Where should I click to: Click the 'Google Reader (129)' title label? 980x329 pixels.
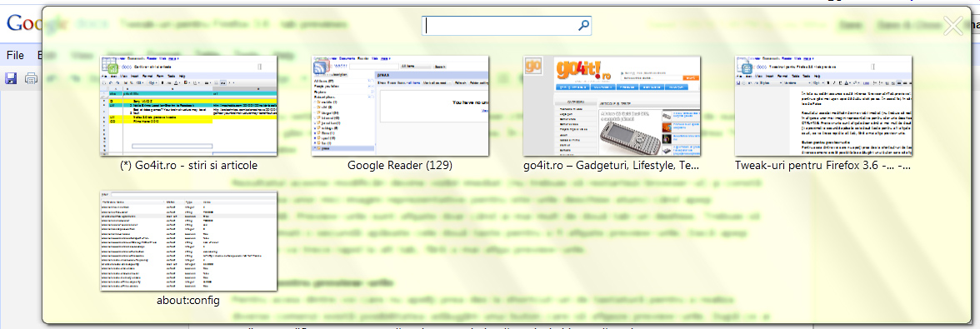(x=400, y=166)
